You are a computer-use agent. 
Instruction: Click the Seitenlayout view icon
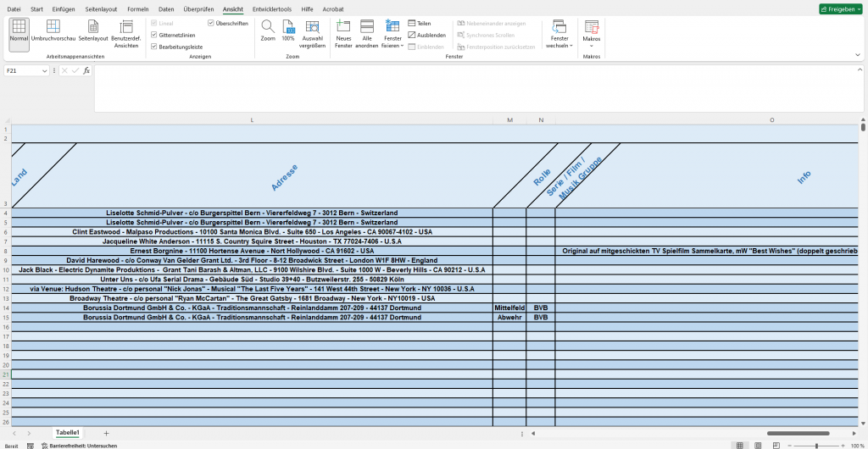93,31
